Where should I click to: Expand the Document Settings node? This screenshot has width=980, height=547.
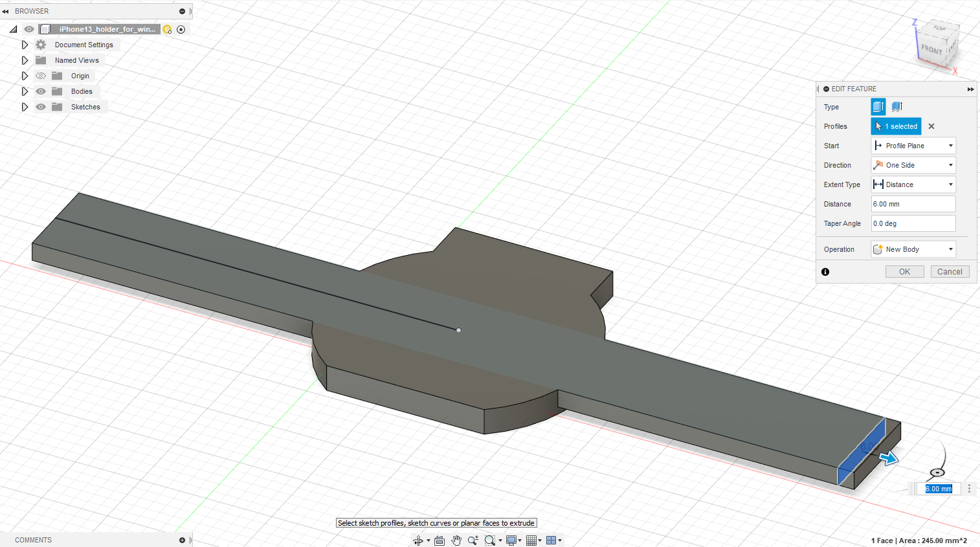[25, 45]
